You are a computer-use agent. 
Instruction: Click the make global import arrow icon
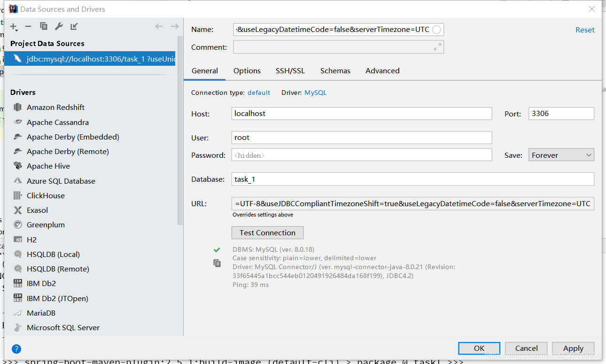click(74, 26)
